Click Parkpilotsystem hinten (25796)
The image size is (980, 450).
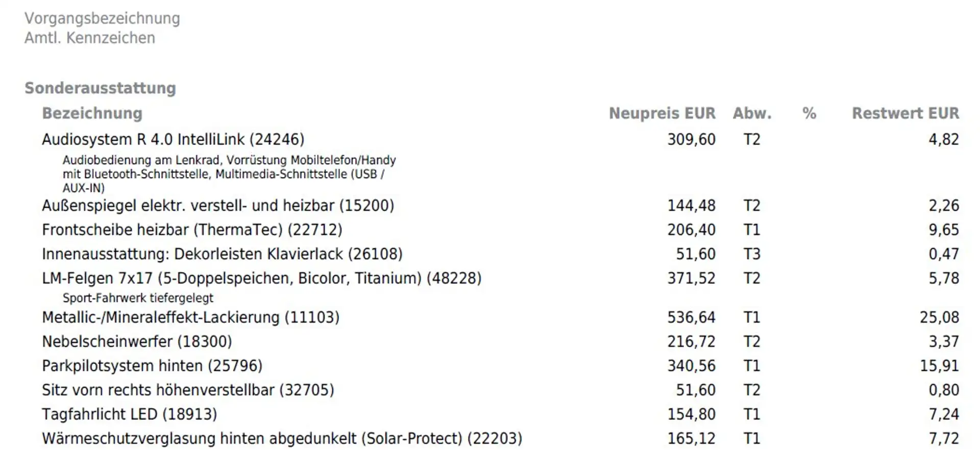point(152,366)
